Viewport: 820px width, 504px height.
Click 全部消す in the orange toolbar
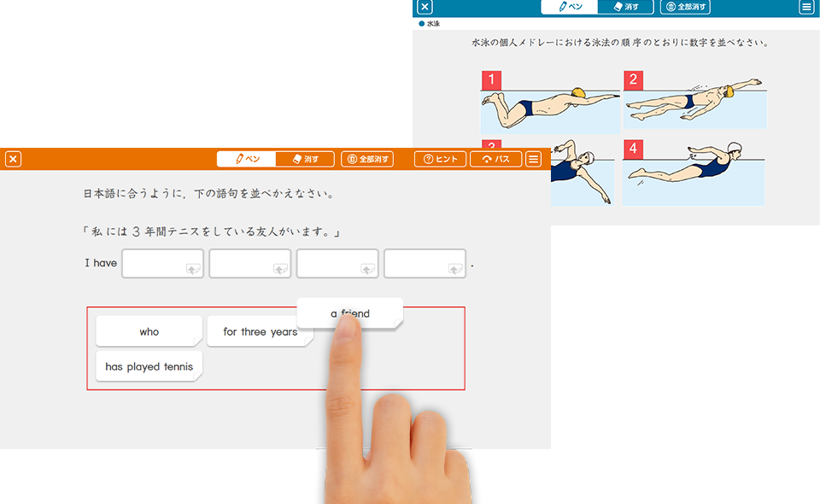tap(367, 159)
